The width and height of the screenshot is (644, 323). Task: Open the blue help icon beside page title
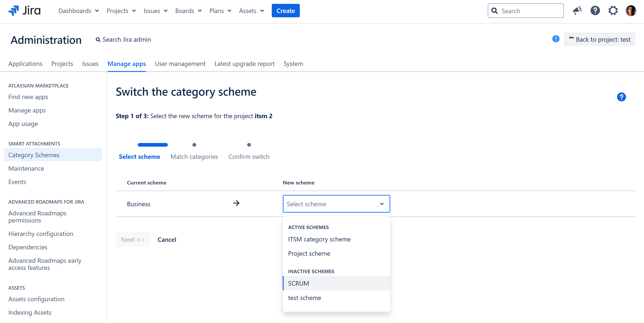click(621, 97)
